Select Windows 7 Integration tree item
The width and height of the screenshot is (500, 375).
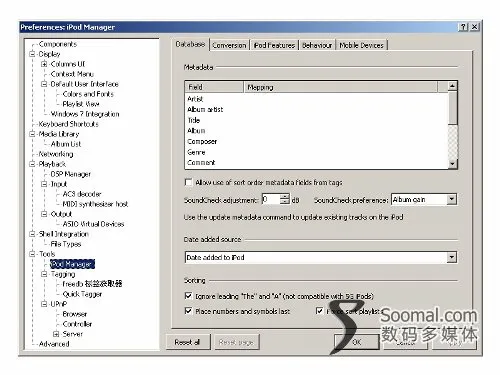coord(85,114)
